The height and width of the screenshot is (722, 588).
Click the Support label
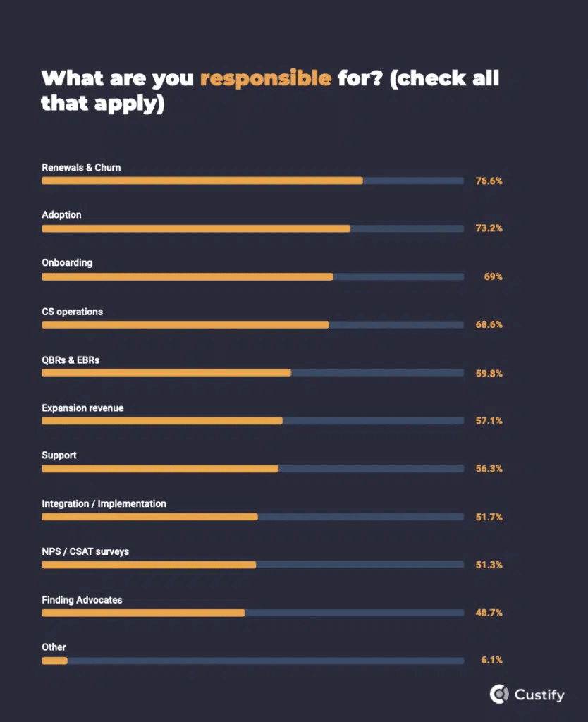59,455
